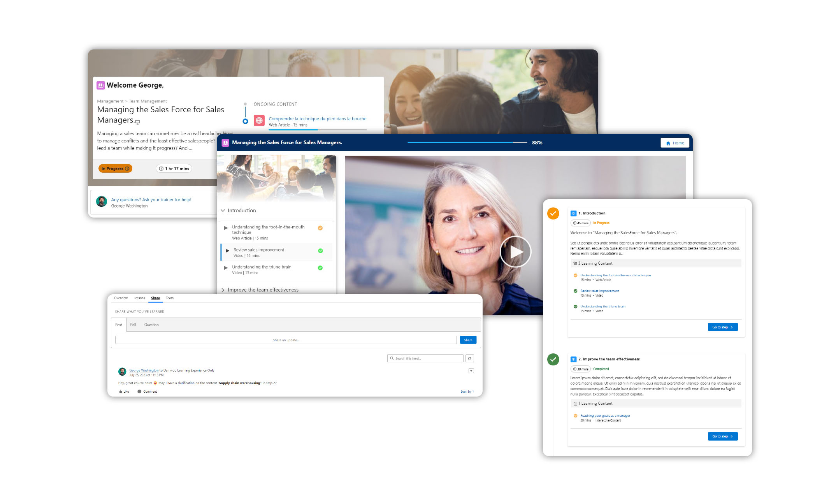Screen dimensions: 836x504
Task: Click George Washington's avatar in feed post
Action: (122, 372)
